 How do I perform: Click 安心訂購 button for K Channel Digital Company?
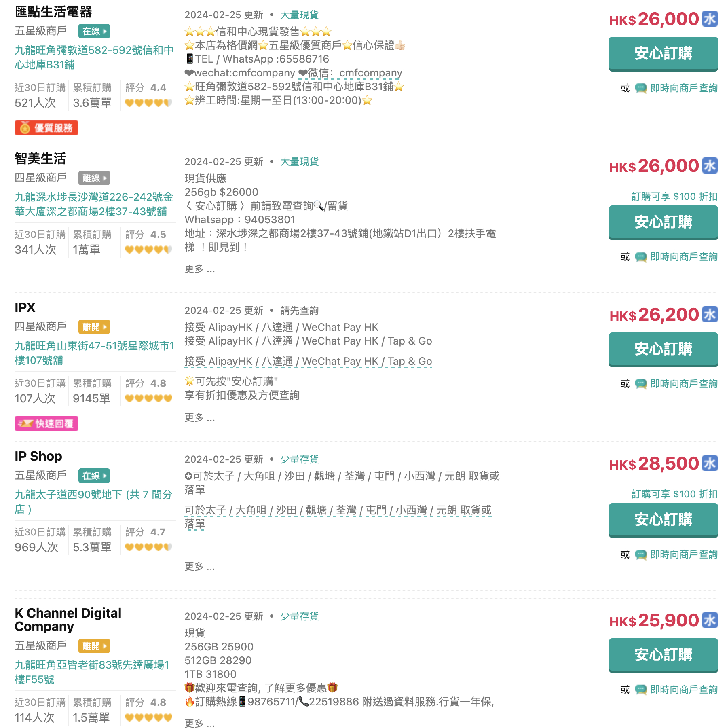pyautogui.click(x=663, y=655)
